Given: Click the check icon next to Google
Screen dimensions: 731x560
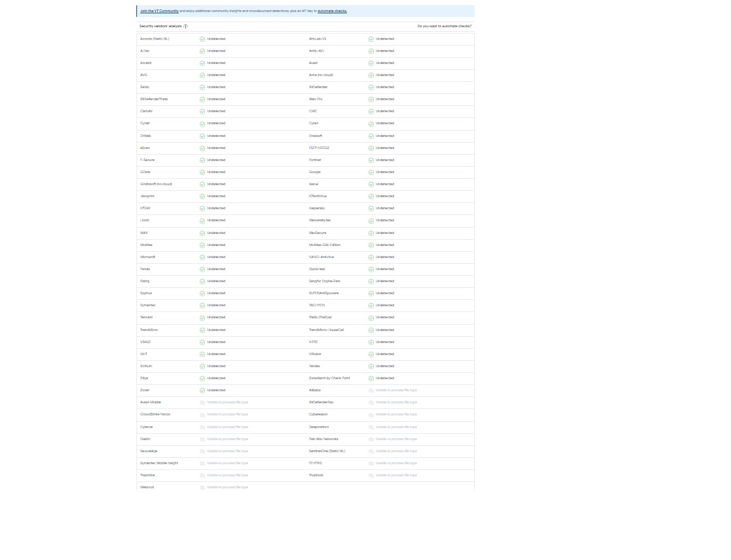Looking at the screenshot, I should [371, 173].
